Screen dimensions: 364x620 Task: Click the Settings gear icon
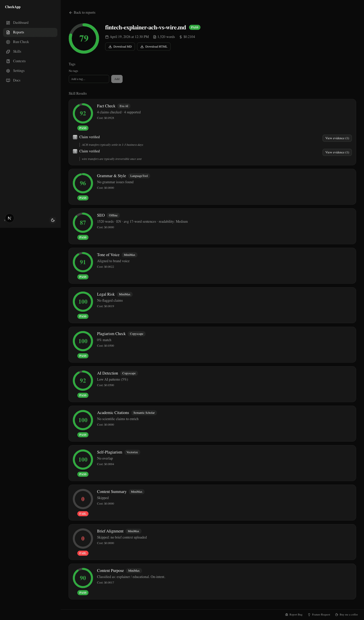click(8, 71)
